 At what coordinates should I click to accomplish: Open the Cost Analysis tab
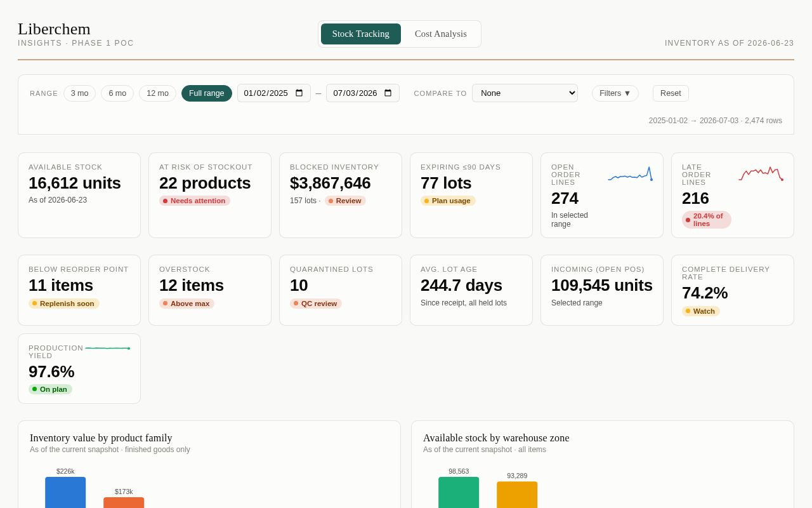(441, 34)
